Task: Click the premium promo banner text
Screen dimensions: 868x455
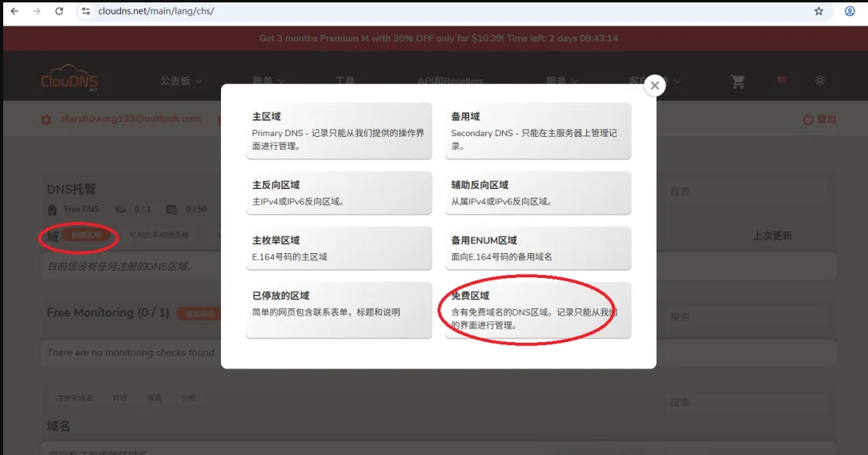Action: tap(438, 38)
